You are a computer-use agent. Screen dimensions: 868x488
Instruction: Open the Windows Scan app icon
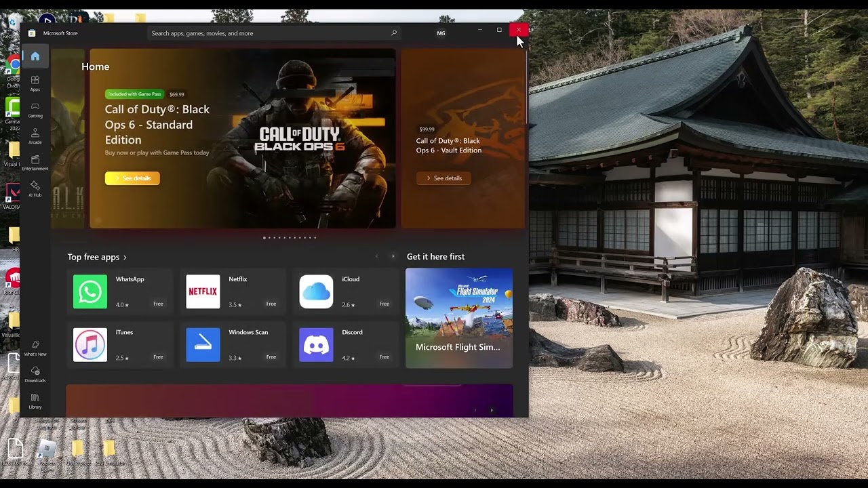pos(203,344)
